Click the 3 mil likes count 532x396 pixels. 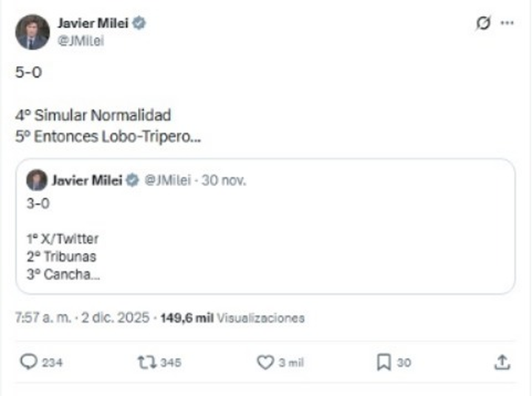point(291,363)
